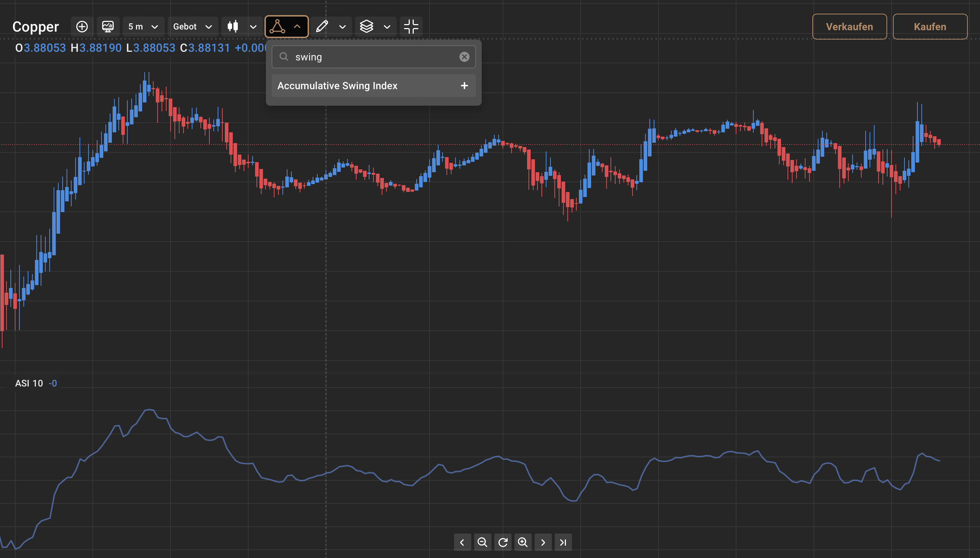Expand the drawing tools dropdown arrow
This screenshot has height=558, width=980.
(x=342, y=27)
